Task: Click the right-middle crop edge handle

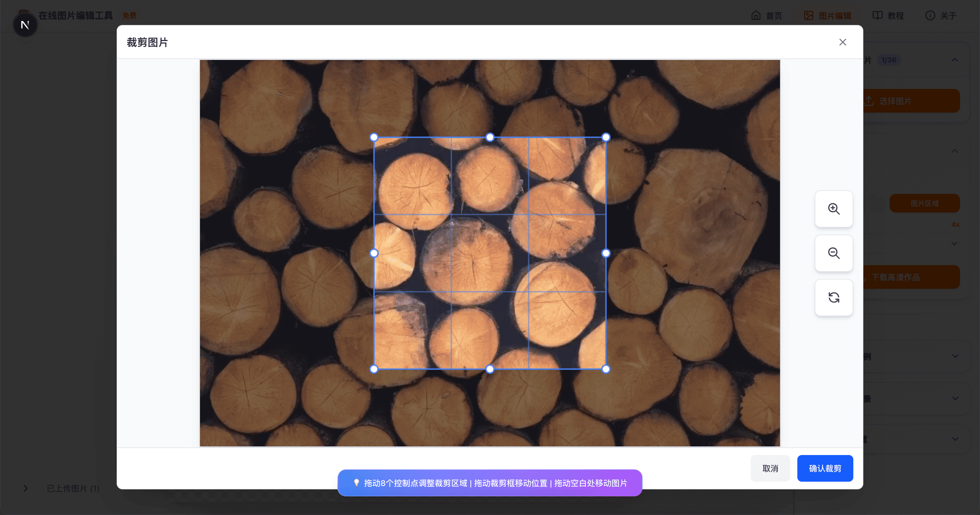Action: [x=606, y=253]
